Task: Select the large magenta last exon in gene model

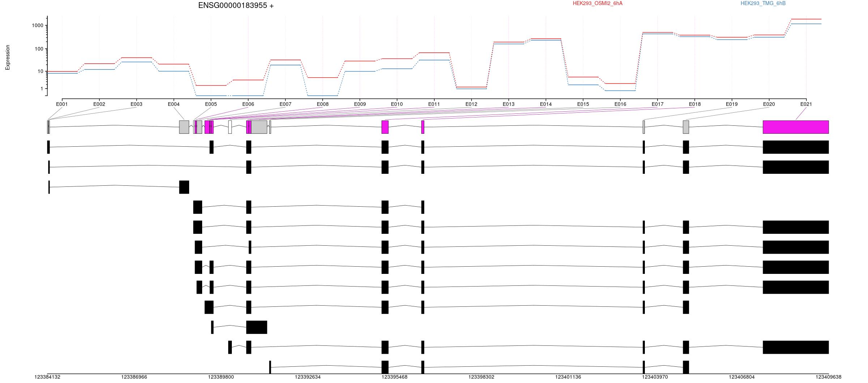Action: pyautogui.click(x=796, y=127)
